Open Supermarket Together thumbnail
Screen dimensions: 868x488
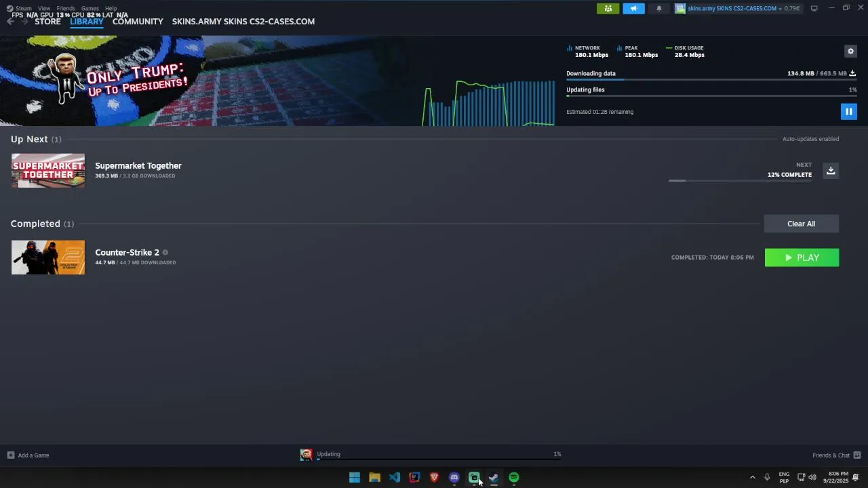click(48, 171)
